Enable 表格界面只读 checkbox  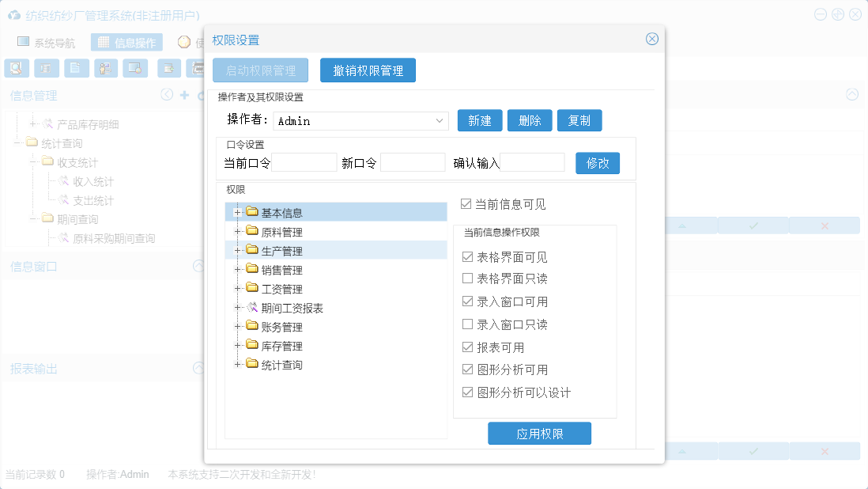click(x=468, y=279)
